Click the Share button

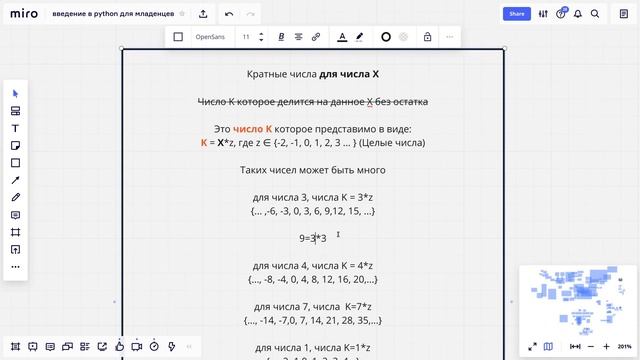coord(517,14)
